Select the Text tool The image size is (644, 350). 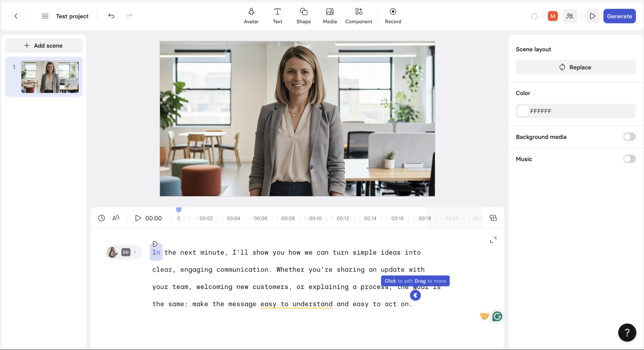pos(277,16)
